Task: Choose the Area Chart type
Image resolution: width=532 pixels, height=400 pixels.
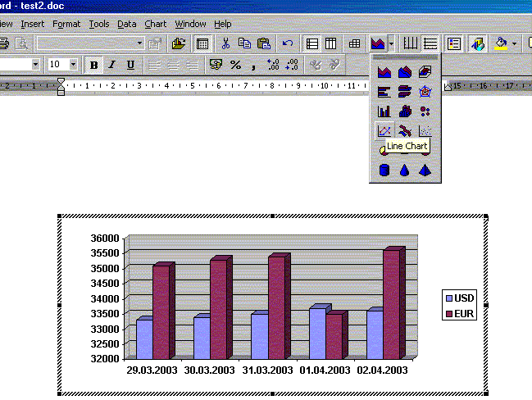Action: point(384,72)
